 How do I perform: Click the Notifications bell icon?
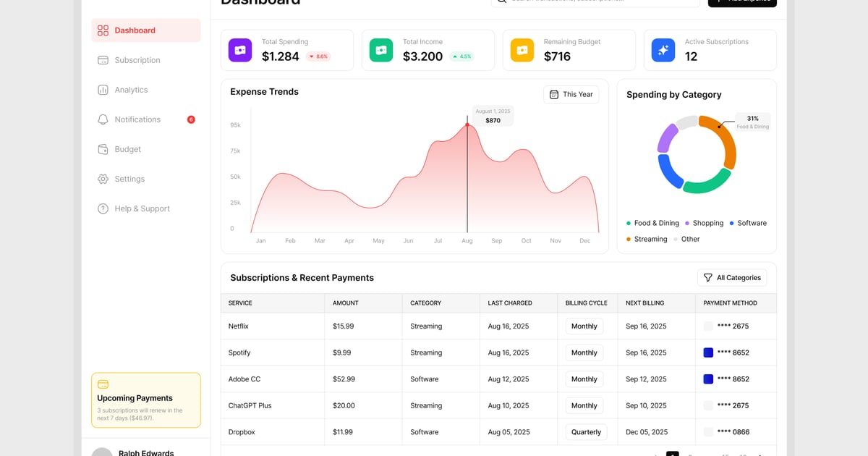pyautogui.click(x=103, y=119)
